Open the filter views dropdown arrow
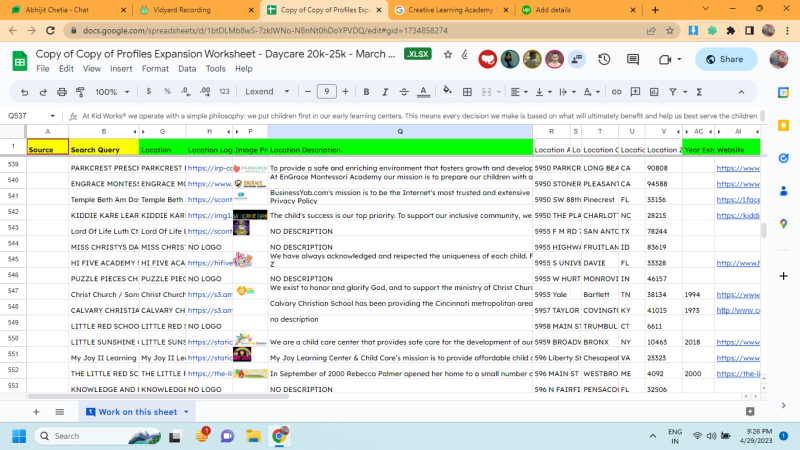This screenshot has width=800, height=450. point(685,92)
